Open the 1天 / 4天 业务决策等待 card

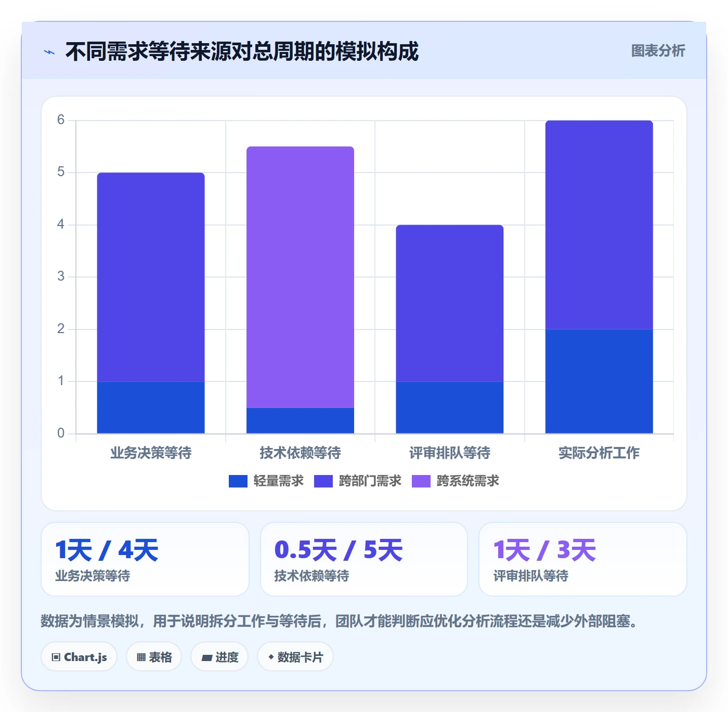[x=145, y=559]
